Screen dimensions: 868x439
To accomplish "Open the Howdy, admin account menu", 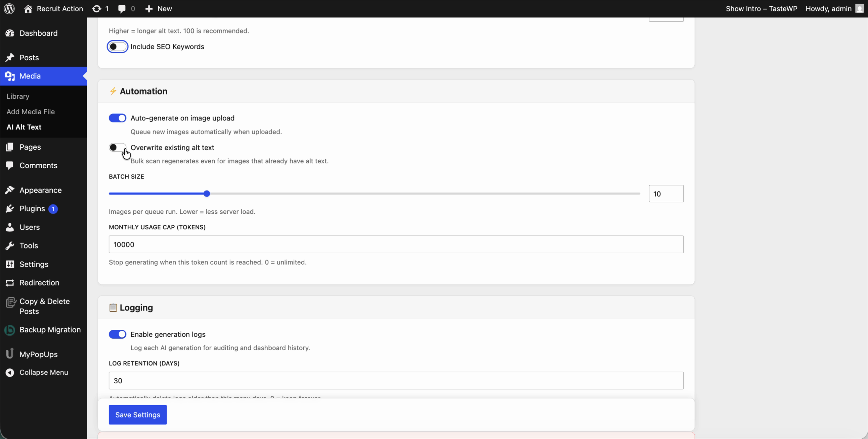I will [829, 8].
